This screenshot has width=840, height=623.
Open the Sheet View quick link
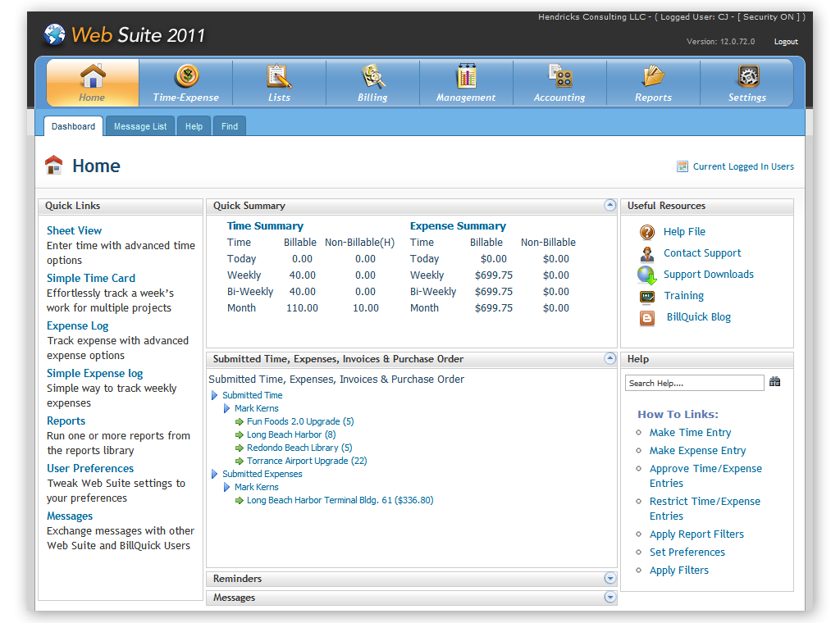[x=75, y=231]
